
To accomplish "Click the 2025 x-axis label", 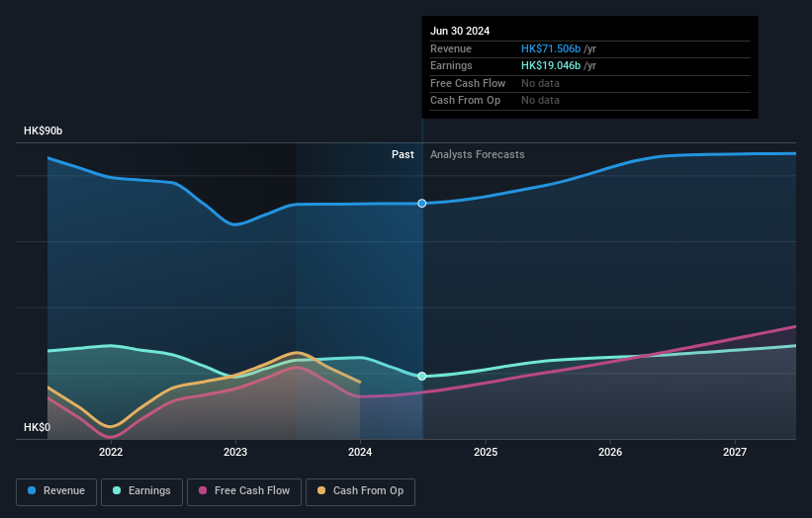I will tap(486, 453).
